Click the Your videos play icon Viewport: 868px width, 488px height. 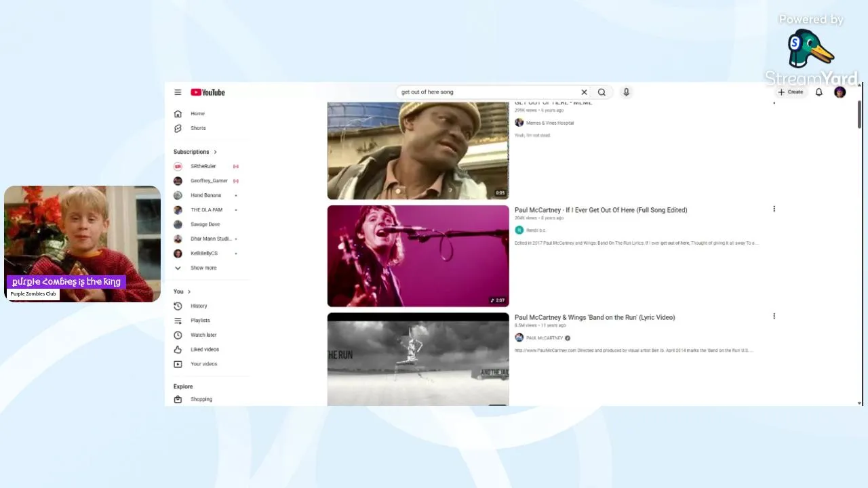[x=178, y=364]
